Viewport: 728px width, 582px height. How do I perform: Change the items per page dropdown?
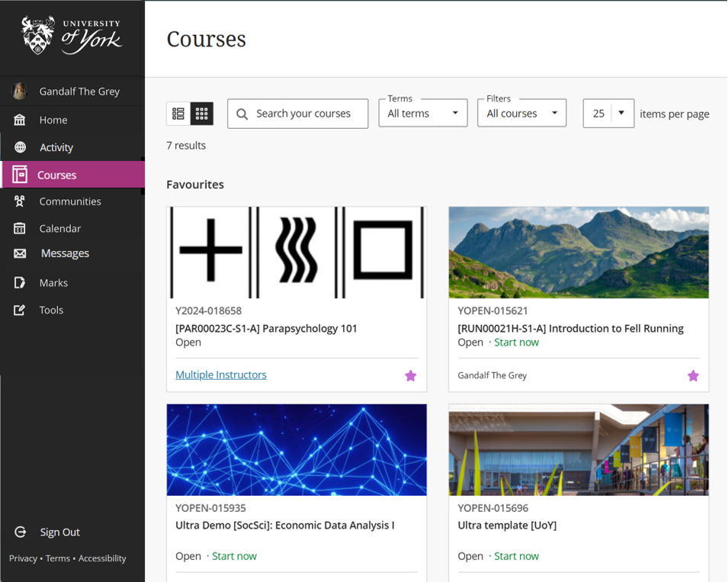tap(608, 114)
